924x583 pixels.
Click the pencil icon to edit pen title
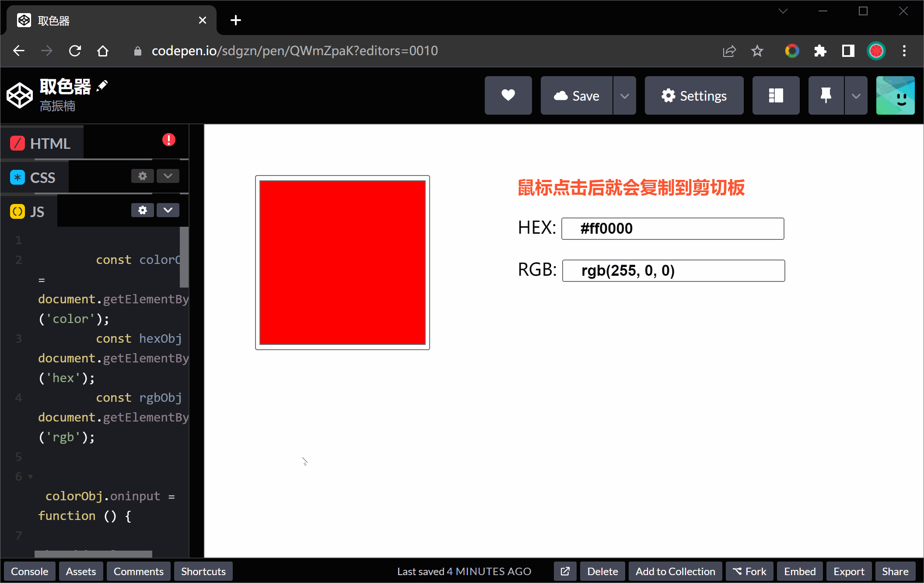click(102, 86)
